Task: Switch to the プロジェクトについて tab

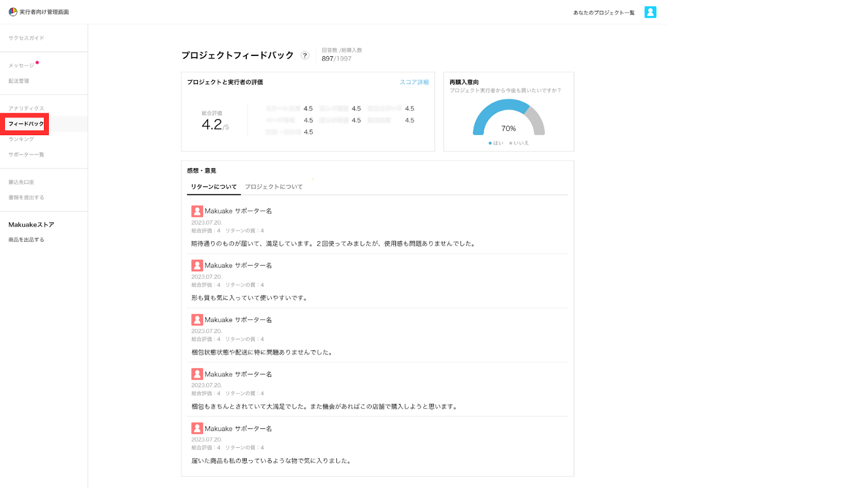Action: 273,187
